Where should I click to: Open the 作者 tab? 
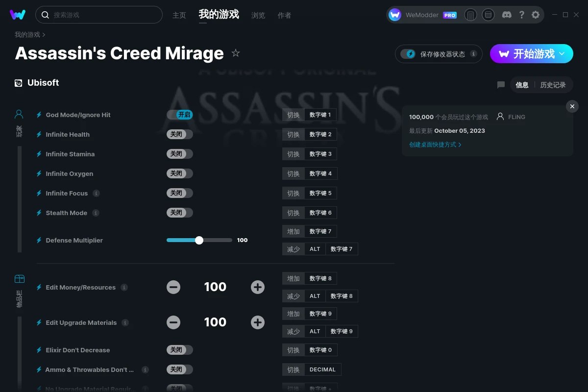(x=284, y=15)
